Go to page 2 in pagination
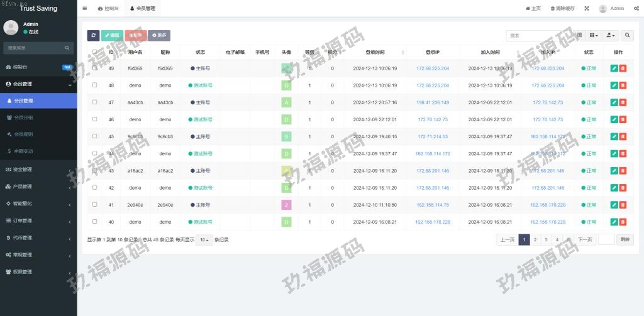 point(535,239)
